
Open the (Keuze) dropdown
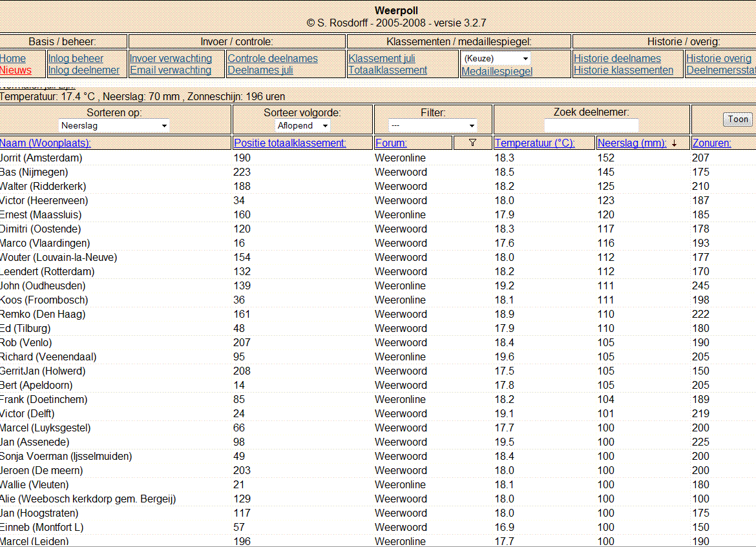[x=496, y=58]
